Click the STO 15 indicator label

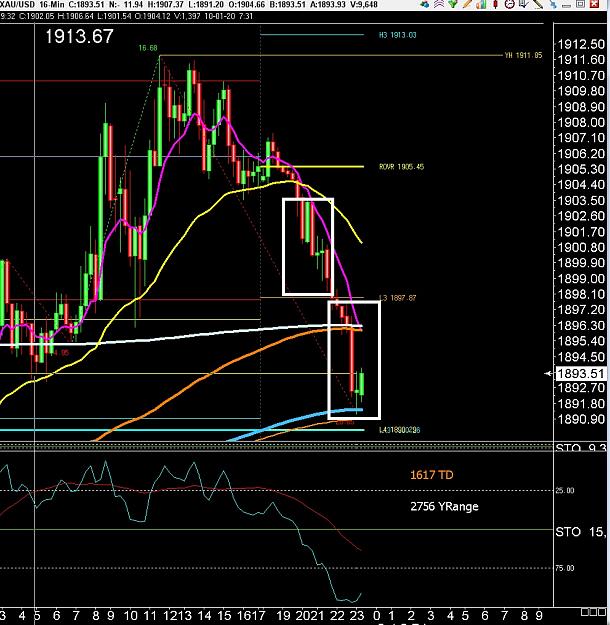tap(581, 531)
